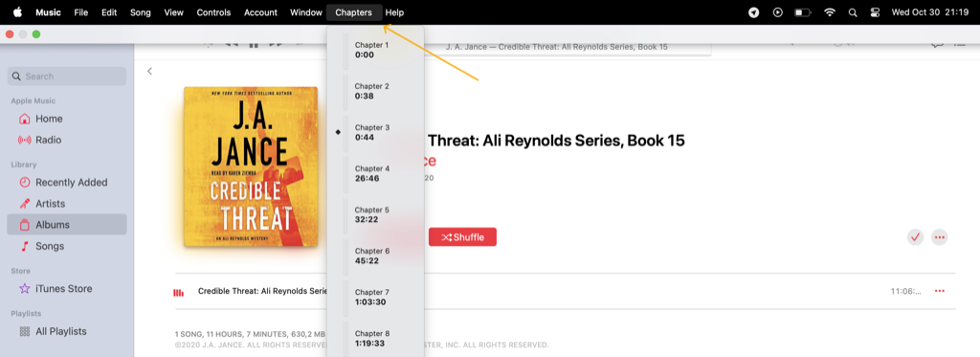Open the File menu
980x357 pixels.
point(80,12)
